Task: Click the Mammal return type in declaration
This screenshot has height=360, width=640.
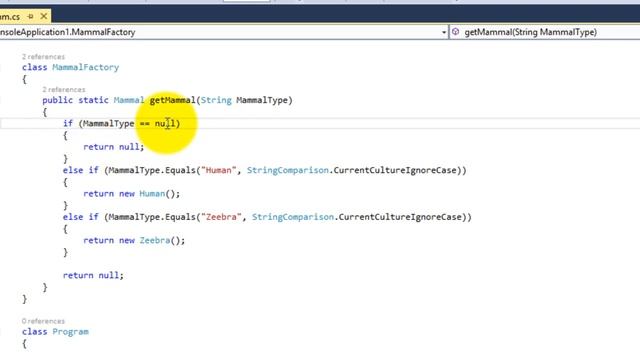Action: point(129,100)
